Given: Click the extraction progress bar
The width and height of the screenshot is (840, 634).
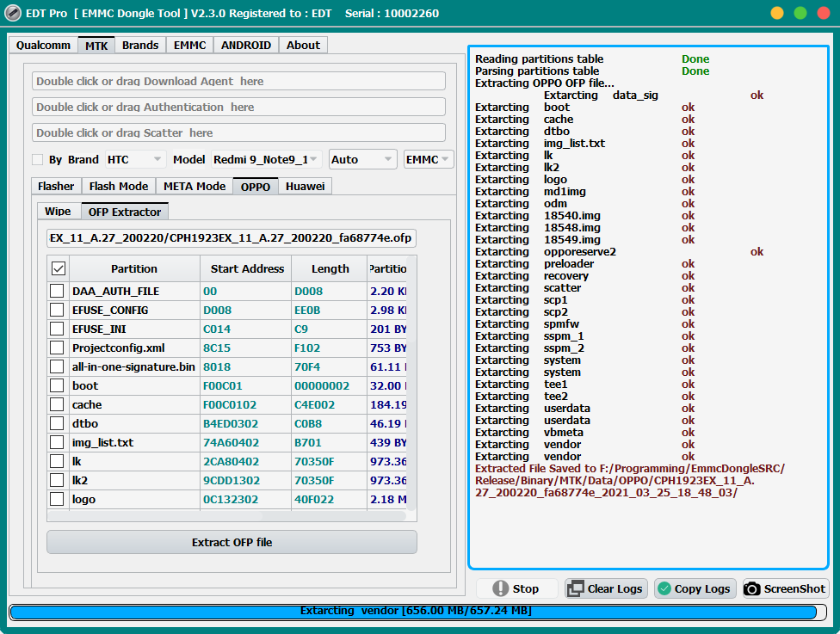Looking at the screenshot, I should [417, 612].
